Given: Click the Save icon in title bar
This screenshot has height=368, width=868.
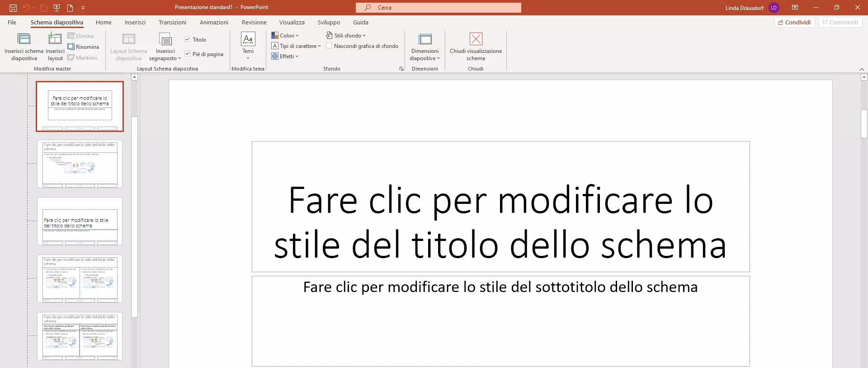Looking at the screenshot, I should point(13,8).
